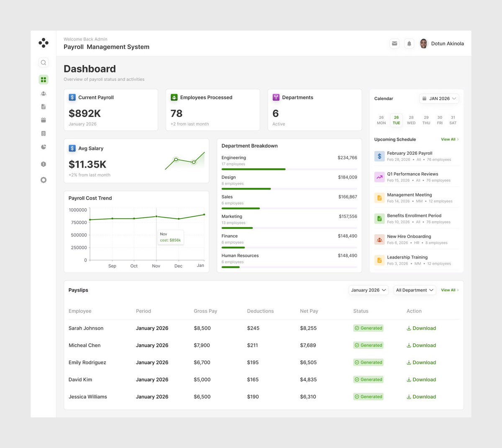The width and height of the screenshot is (502, 448).
Task: Click the Avg Salary dollar icon
Action: coord(72,148)
